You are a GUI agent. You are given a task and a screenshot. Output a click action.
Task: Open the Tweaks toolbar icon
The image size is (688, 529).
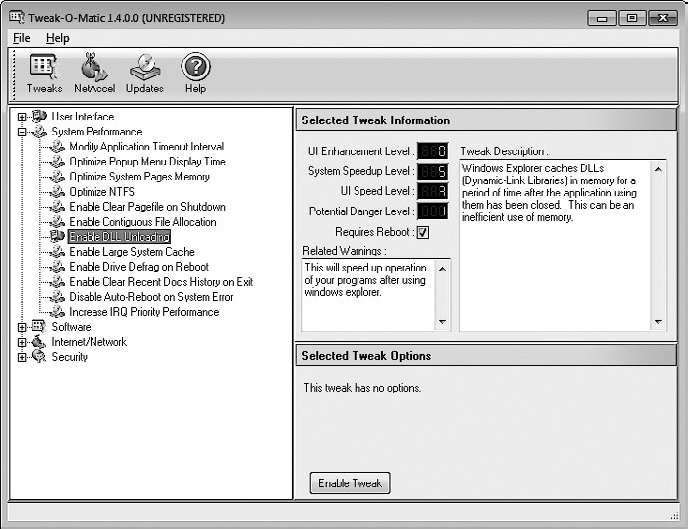(x=44, y=73)
